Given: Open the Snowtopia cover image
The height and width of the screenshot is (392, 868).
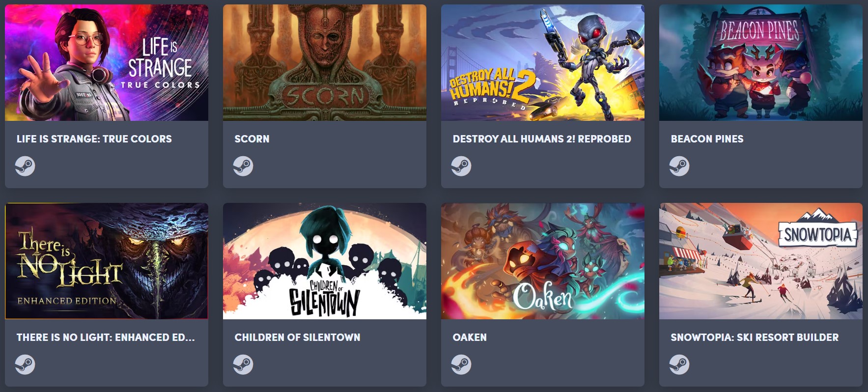Looking at the screenshot, I should point(761,261).
